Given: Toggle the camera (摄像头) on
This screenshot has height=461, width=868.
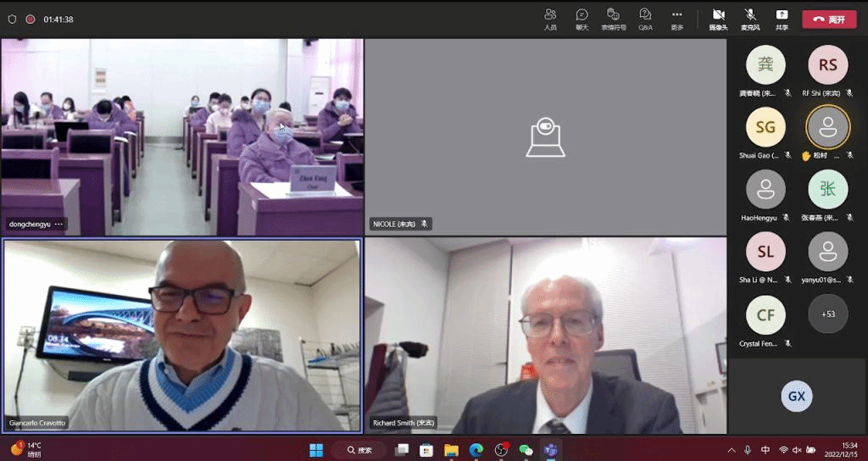Looking at the screenshot, I should click(x=718, y=19).
